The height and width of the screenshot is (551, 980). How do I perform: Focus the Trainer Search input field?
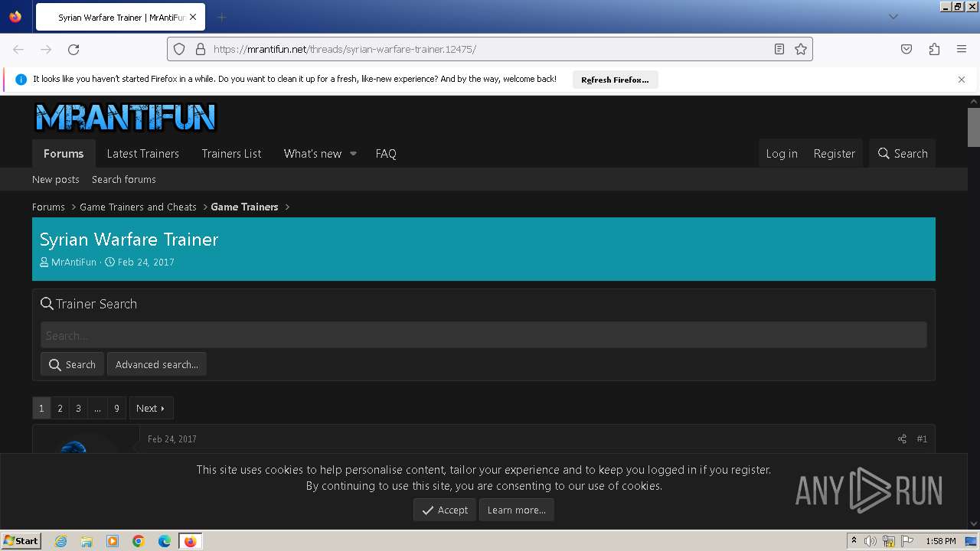(x=484, y=335)
